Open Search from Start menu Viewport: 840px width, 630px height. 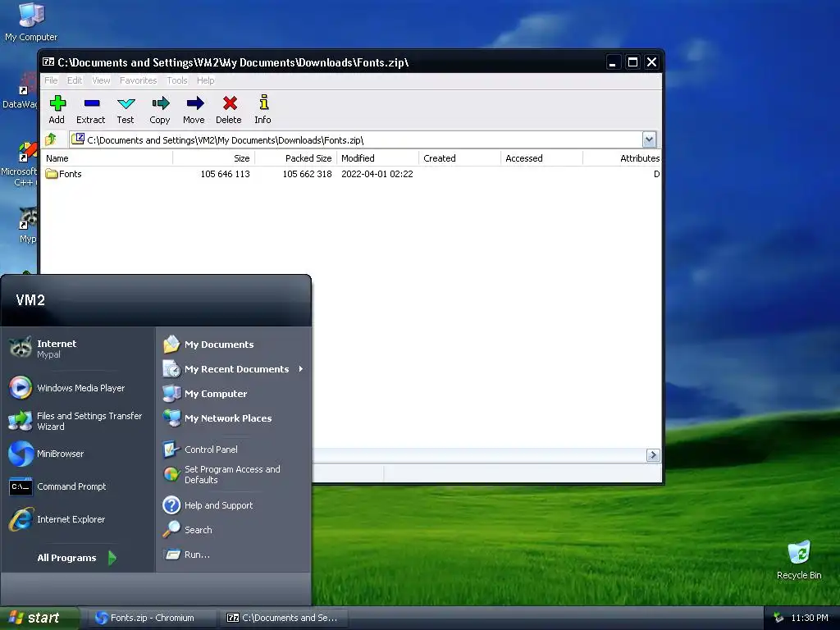click(233, 530)
